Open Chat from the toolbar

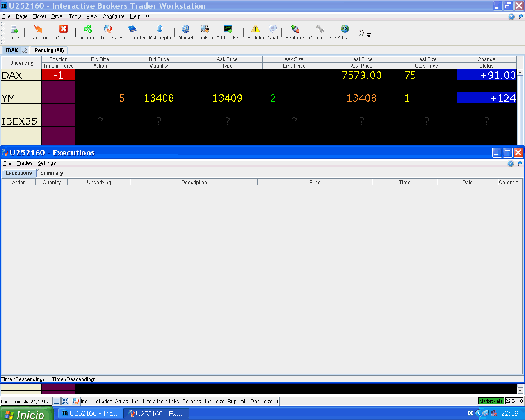click(273, 29)
